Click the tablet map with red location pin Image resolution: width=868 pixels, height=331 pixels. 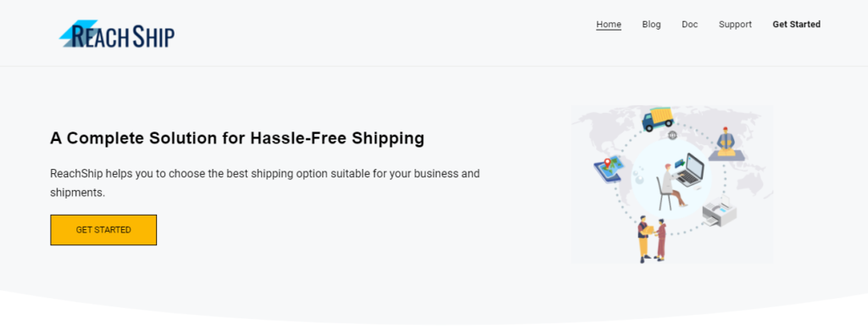pos(609,169)
